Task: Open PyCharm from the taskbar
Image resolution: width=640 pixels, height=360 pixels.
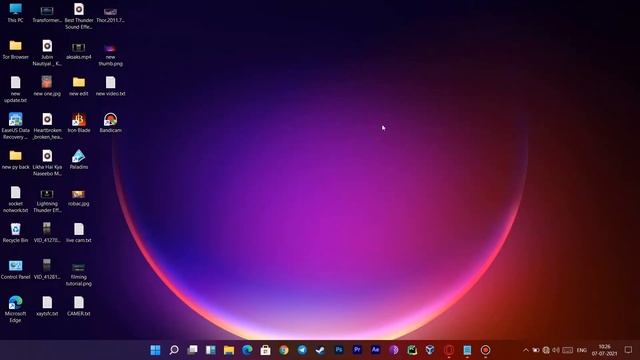Action: 412,350
